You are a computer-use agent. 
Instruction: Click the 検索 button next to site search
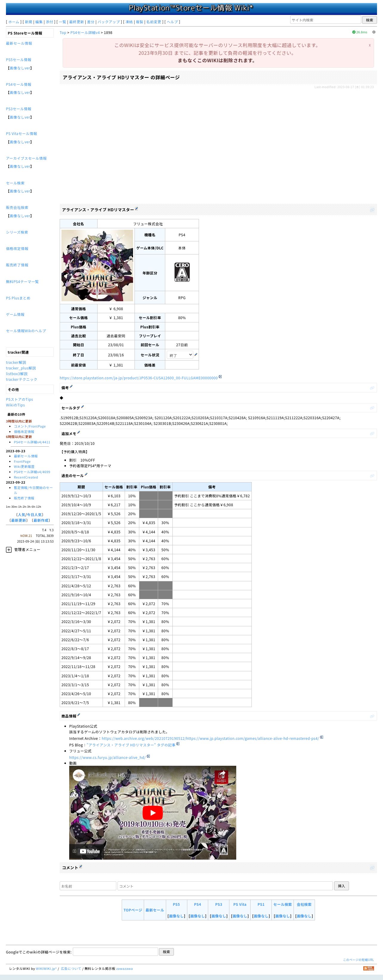click(x=369, y=20)
